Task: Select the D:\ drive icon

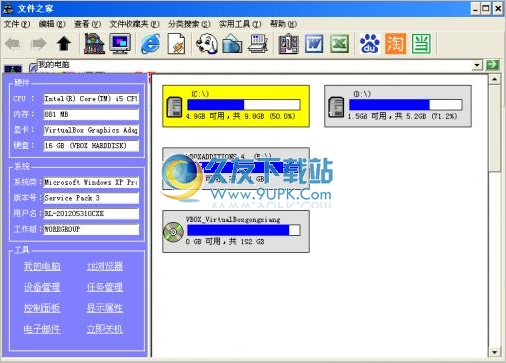Action: (336, 107)
